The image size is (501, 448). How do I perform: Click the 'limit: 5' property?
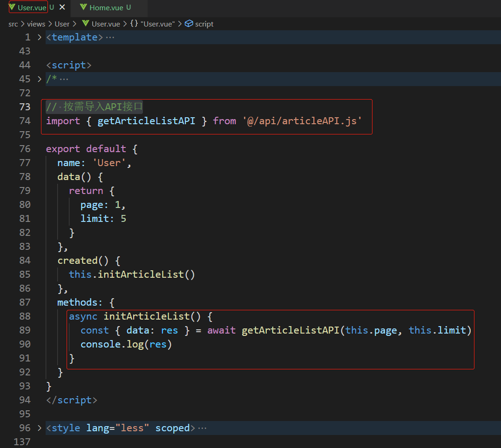pyautogui.click(x=103, y=219)
